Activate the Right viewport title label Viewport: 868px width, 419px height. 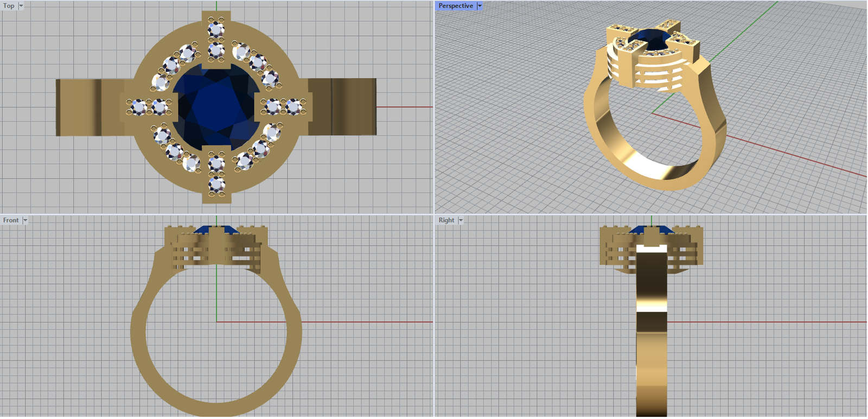(x=446, y=220)
